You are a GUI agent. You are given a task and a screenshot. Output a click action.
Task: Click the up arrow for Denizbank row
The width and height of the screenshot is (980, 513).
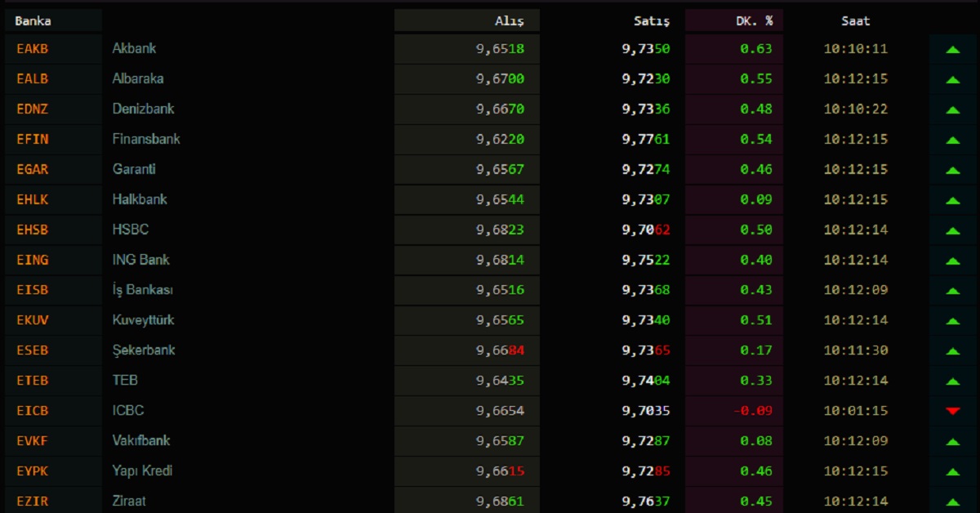[952, 109]
